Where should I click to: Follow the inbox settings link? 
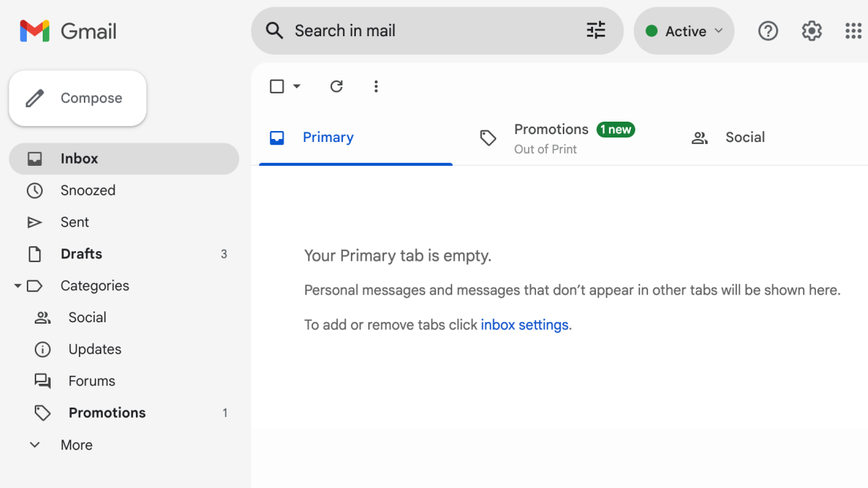click(x=524, y=325)
